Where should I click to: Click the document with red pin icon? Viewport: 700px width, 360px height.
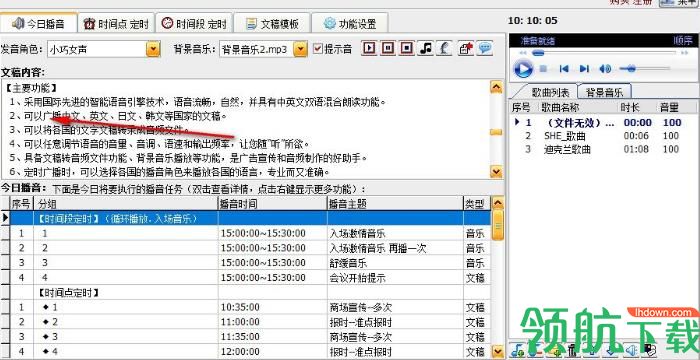click(466, 48)
